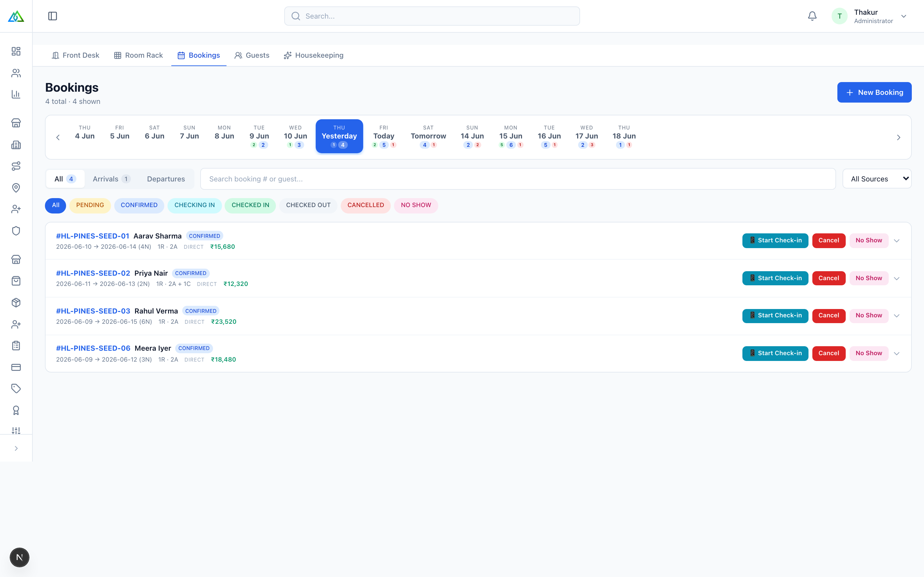Image resolution: width=924 pixels, height=577 pixels.
Task: Open the price tag sidebar icon
Action: coord(16,389)
